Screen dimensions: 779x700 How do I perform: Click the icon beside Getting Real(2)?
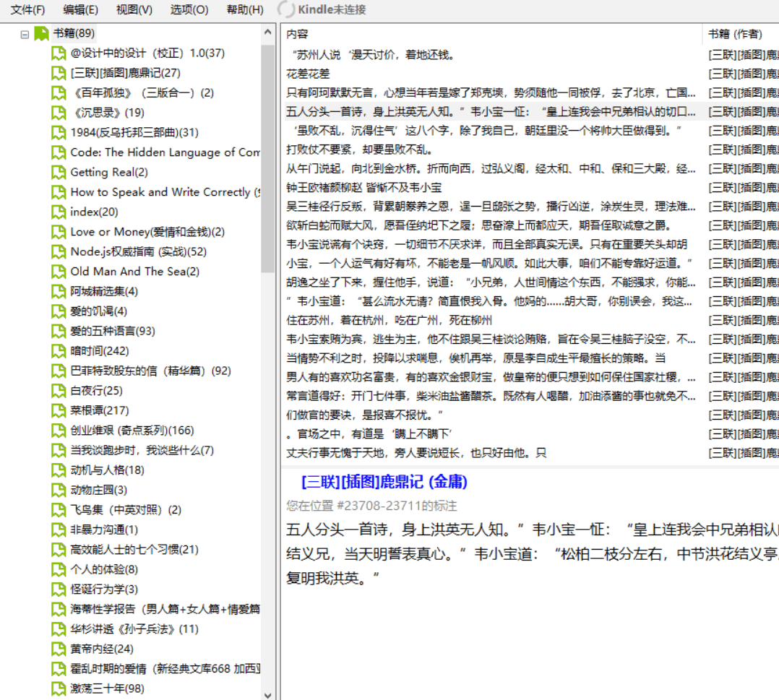59,173
